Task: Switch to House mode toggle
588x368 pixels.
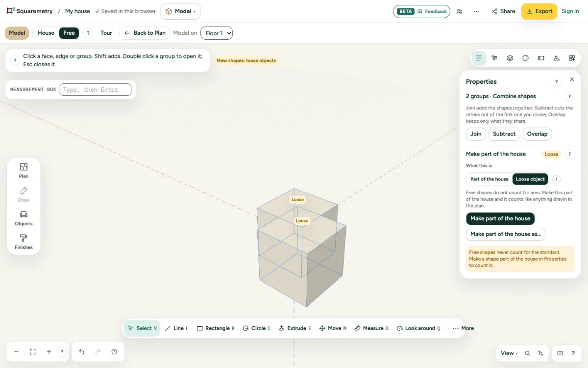Action: 46,33
